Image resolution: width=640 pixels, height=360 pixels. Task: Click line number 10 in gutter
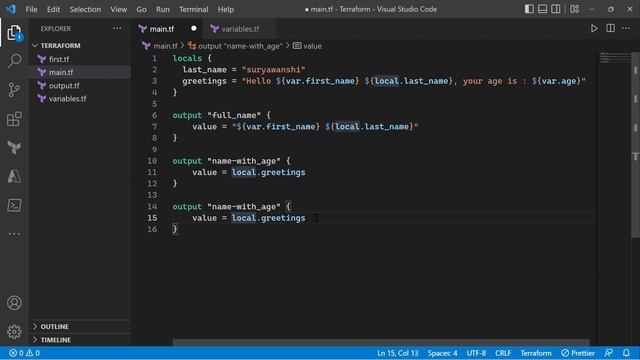pyautogui.click(x=152, y=161)
